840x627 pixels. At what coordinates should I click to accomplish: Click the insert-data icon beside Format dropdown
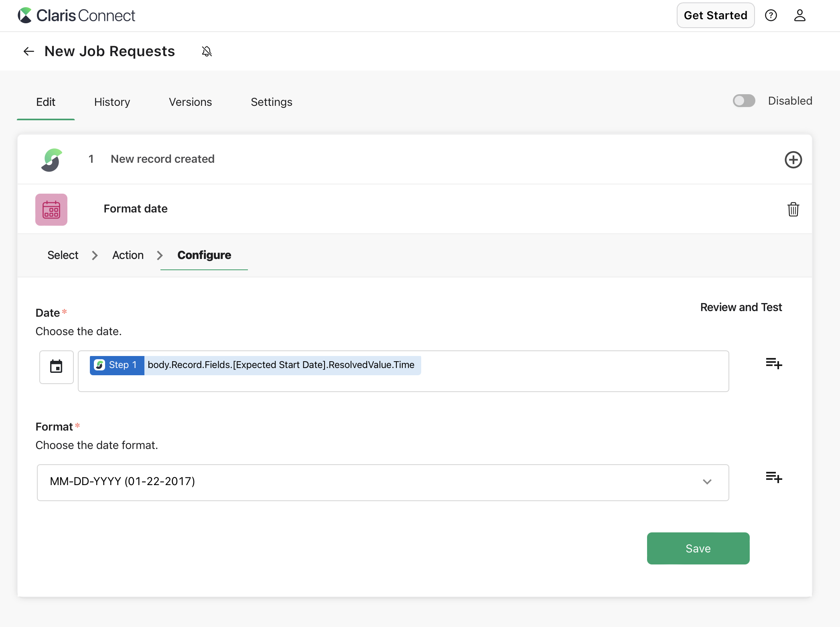pos(773,477)
